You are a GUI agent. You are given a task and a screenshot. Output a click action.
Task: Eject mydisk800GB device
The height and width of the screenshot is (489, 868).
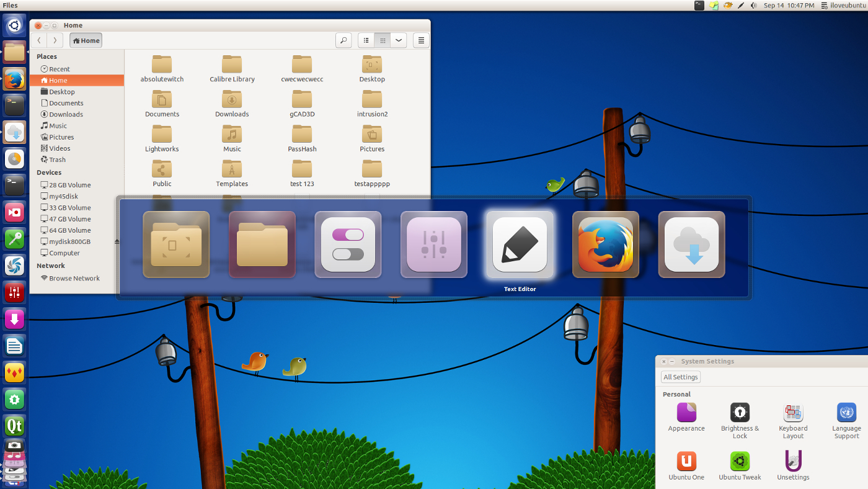(x=117, y=241)
